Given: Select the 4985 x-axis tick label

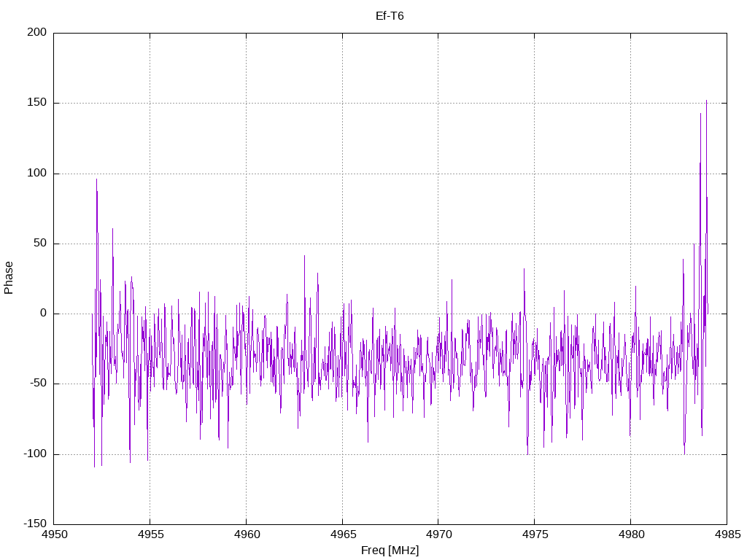Looking at the screenshot, I should tap(726, 535).
